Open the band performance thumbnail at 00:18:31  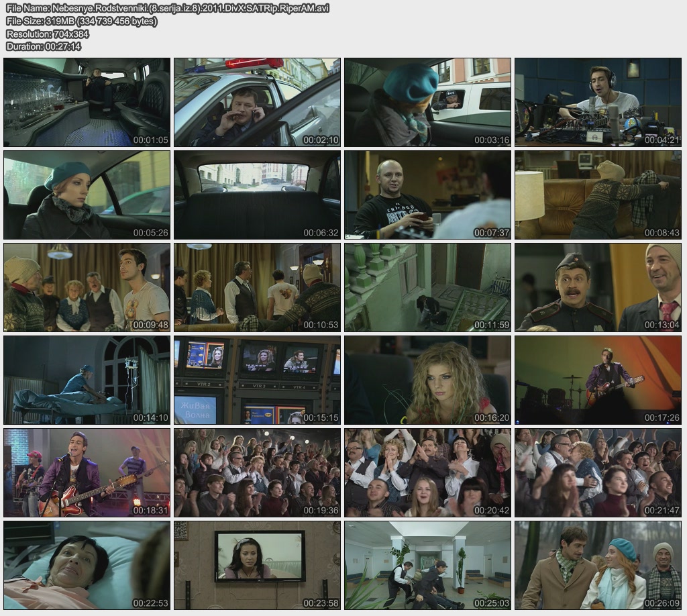coord(87,472)
